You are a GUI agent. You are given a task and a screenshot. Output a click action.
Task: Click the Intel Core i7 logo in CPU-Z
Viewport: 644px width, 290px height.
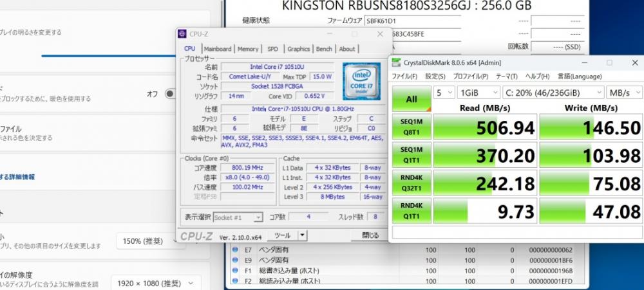pyautogui.click(x=361, y=81)
